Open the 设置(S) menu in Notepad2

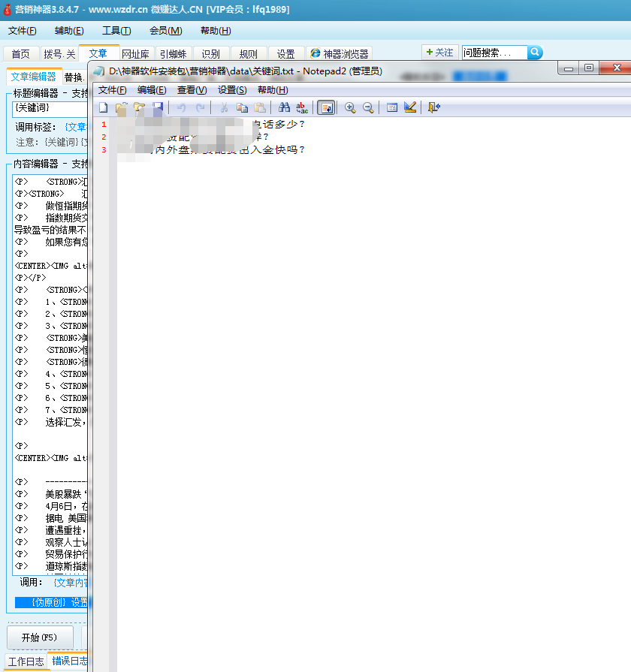232,90
